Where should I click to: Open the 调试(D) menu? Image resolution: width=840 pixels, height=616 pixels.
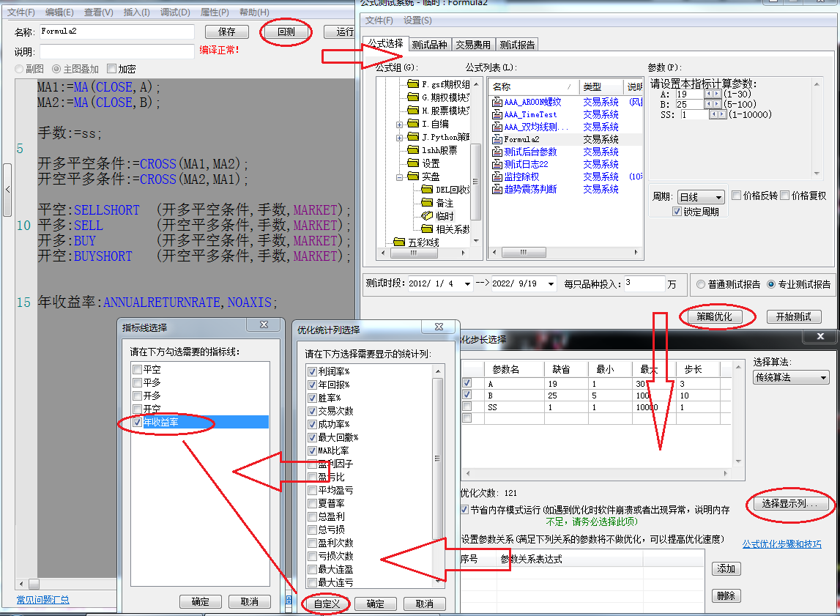[x=175, y=12]
